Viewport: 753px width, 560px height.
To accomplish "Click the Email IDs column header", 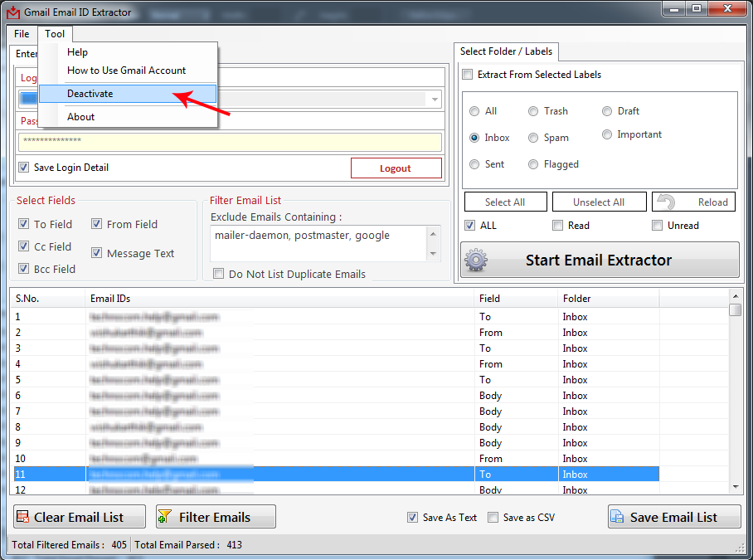I will click(x=279, y=299).
